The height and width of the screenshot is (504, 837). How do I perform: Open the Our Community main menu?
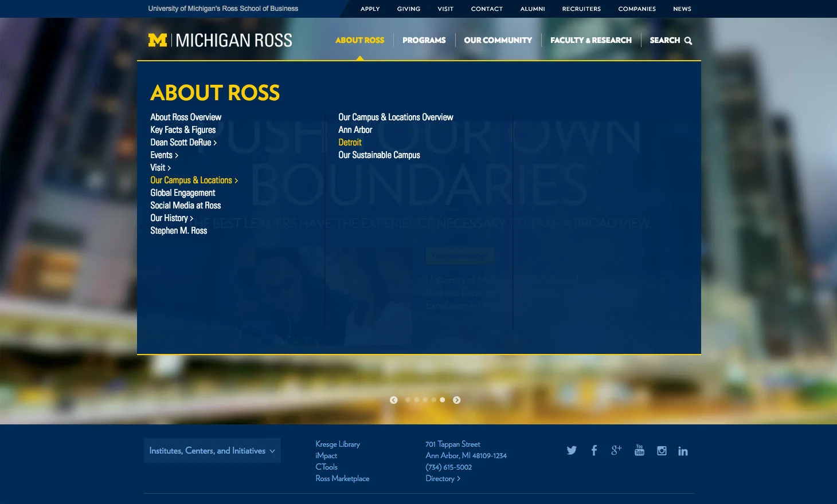coord(498,40)
